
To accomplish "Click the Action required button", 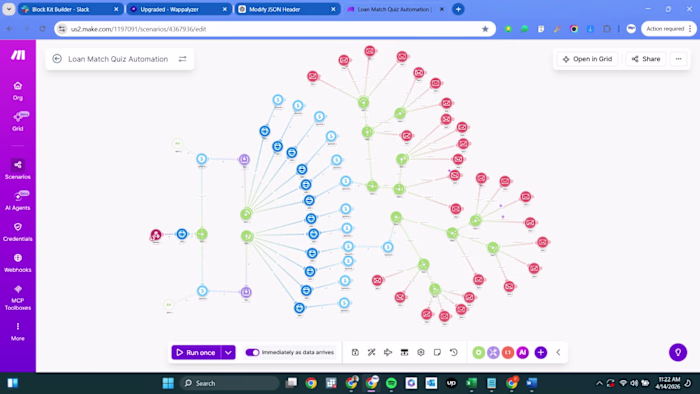I will click(668, 29).
